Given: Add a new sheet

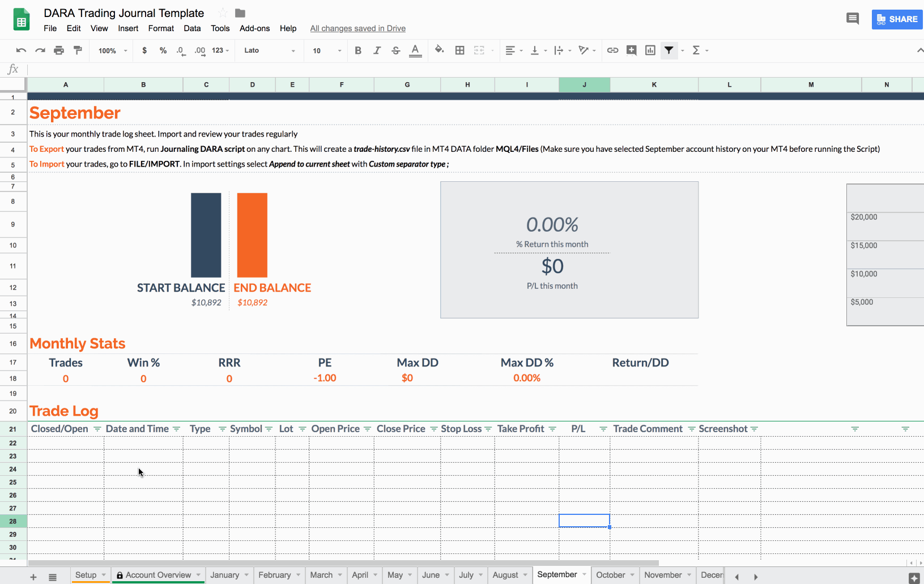Looking at the screenshot, I should pyautogui.click(x=33, y=577).
